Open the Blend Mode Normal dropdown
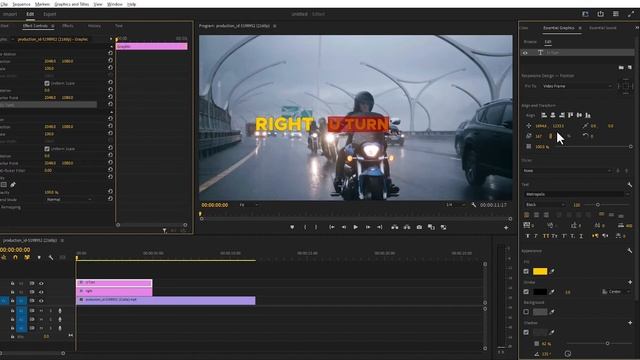This screenshot has width=640, height=360. (x=69, y=200)
